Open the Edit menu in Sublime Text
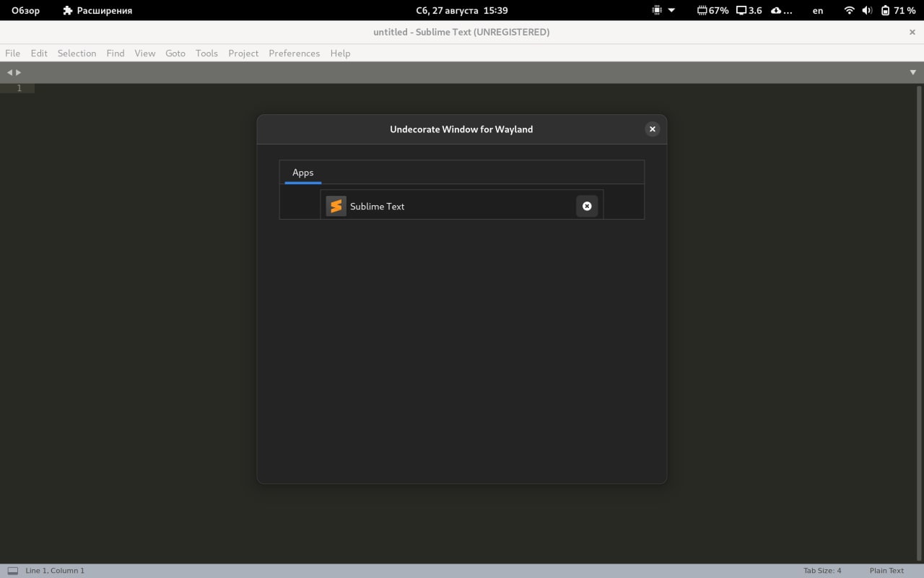This screenshot has height=578, width=924. [39, 53]
